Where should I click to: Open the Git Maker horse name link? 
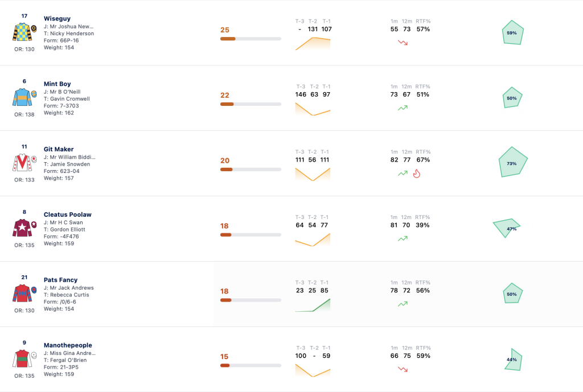(59, 150)
